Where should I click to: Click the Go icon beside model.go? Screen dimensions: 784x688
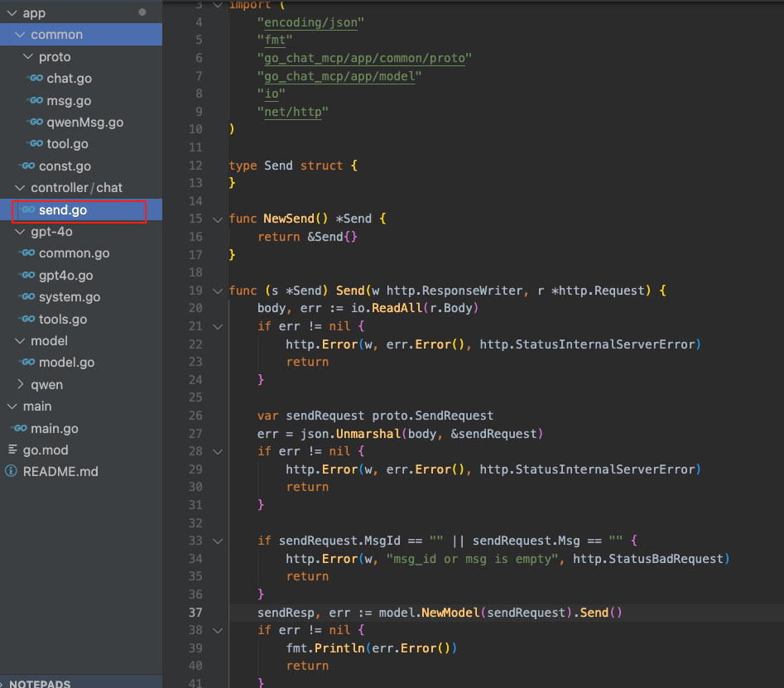(27, 363)
